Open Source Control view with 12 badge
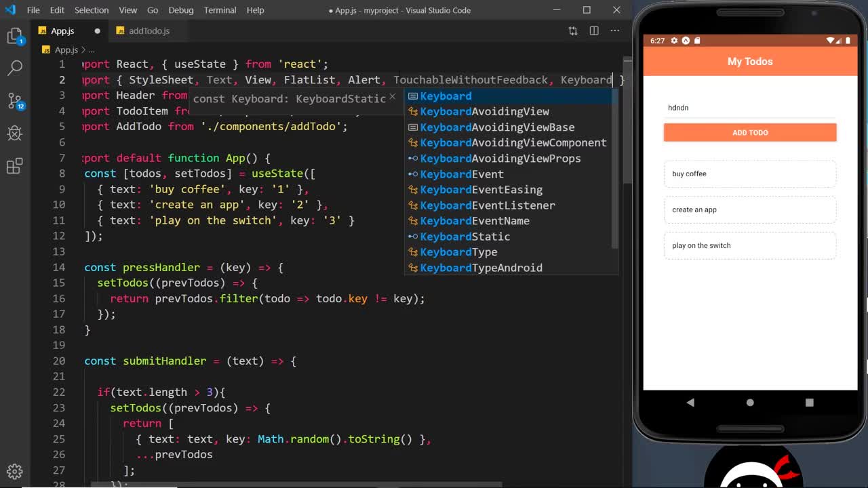This screenshot has width=868, height=488. click(x=15, y=101)
